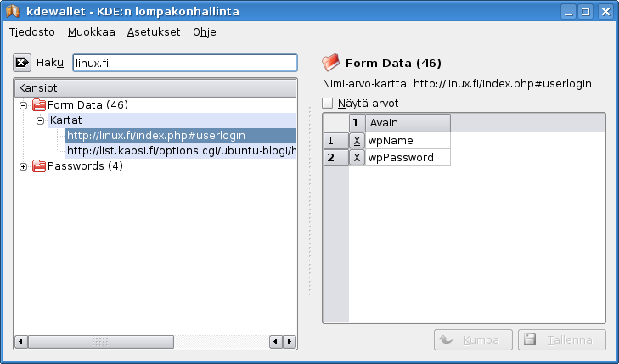Delete the wpName row with X button
The width and height of the screenshot is (619, 364).
click(357, 141)
